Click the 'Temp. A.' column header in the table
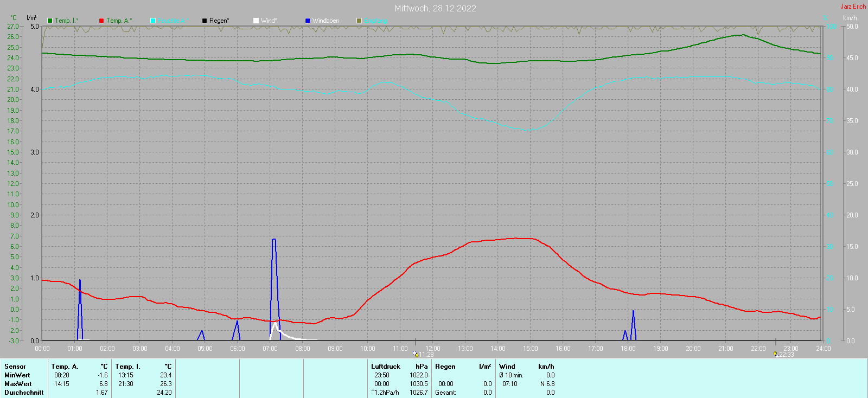 [65, 367]
